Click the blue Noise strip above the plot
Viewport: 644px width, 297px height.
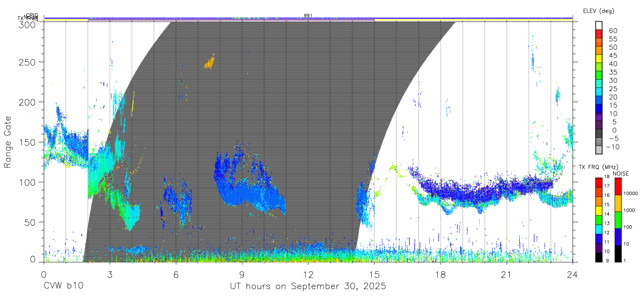[x=308, y=17]
